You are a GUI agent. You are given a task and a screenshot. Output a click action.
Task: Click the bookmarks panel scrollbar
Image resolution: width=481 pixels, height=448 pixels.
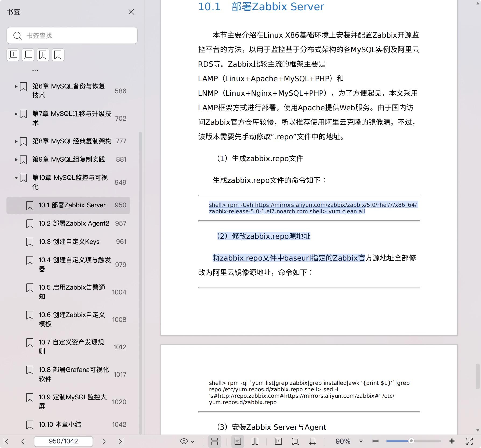click(x=140, y=283)
